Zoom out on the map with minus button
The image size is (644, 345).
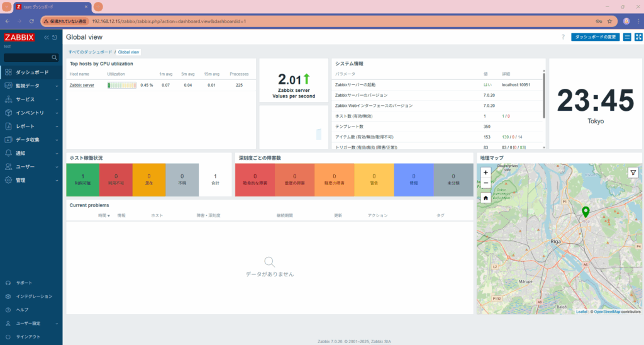[x=486, y=183]
